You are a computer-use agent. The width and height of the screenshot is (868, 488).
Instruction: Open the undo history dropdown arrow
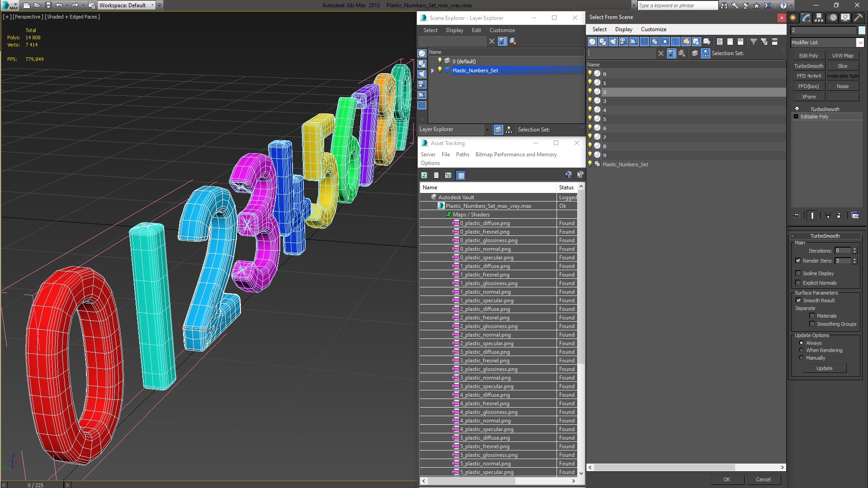(x=67, y=5)
